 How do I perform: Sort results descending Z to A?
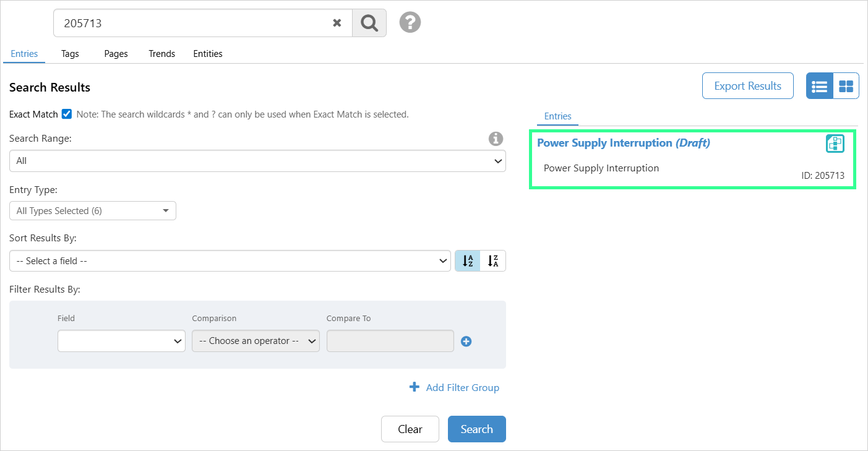click(x=493, y=261)
